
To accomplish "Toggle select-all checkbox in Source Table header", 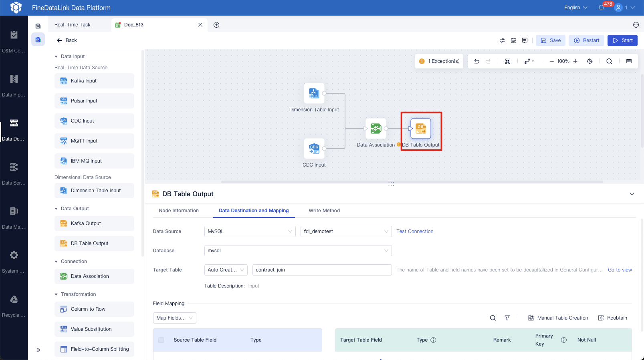I will point(161,340).
